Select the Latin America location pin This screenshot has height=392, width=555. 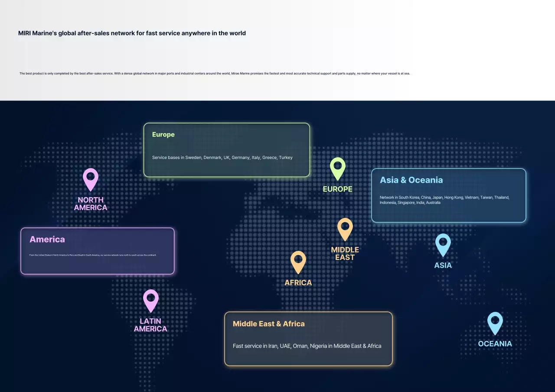coord(151,300)
